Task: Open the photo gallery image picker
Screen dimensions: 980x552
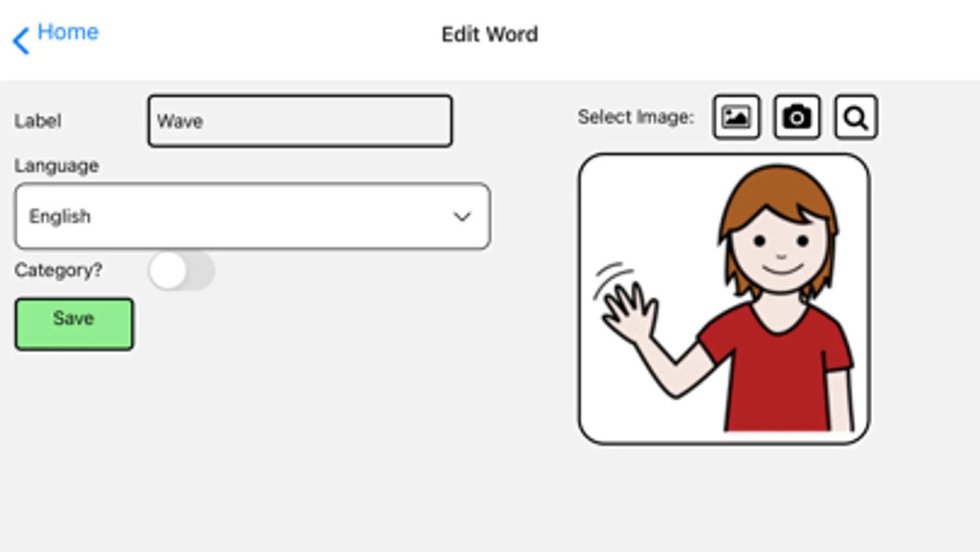Action: tap(736, 117)
